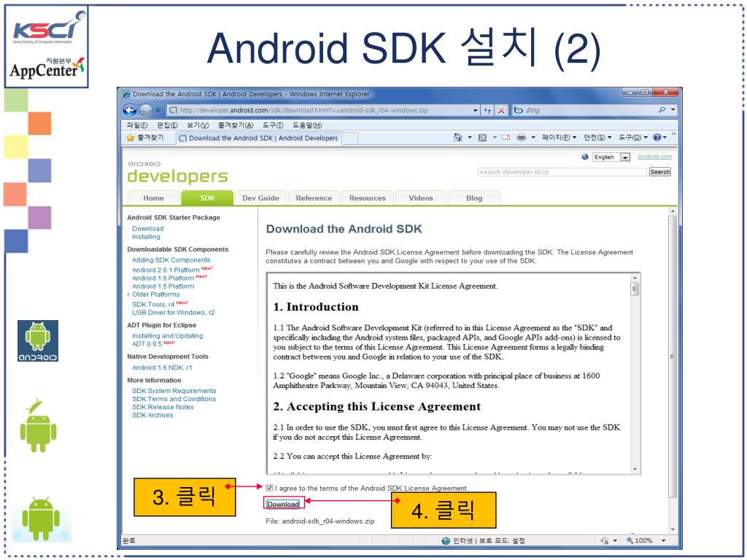Screen dimensions: 747x560
Task: Click the RSS feeds icon
Action: point(482,138)
